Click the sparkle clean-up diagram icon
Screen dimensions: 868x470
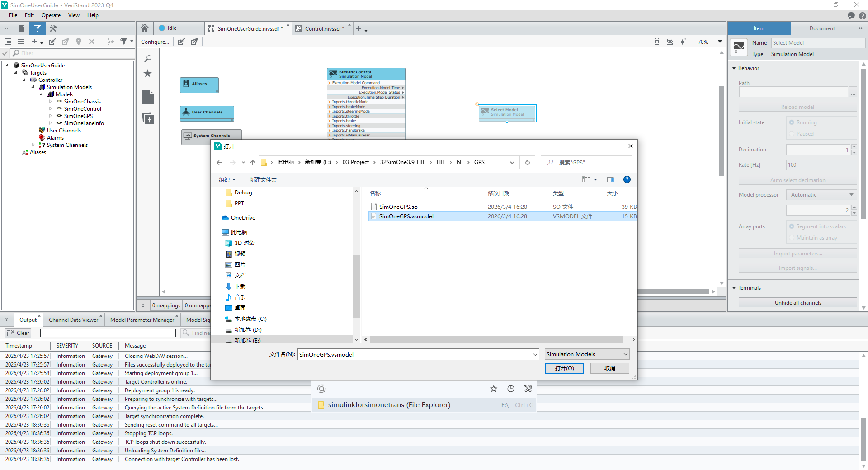pyautogui.click(x=683, y=42)
